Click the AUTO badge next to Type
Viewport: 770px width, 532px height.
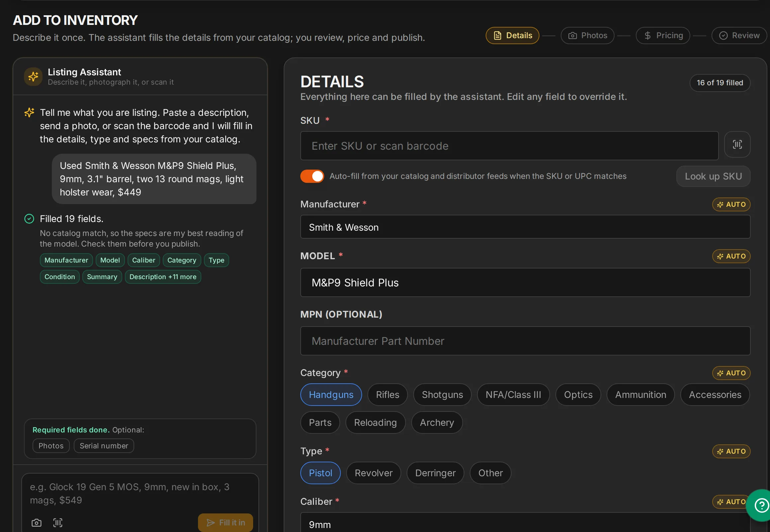(731, 451)
